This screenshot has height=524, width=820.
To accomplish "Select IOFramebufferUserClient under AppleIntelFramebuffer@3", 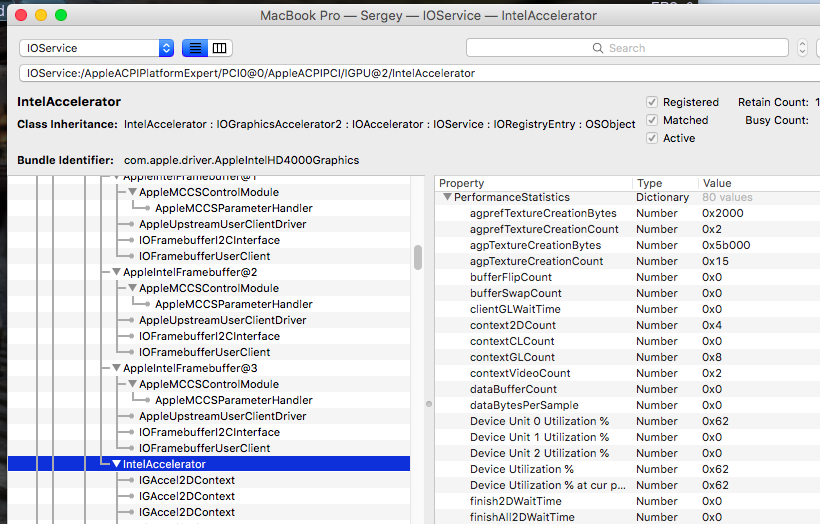I will tap(204, 448).
